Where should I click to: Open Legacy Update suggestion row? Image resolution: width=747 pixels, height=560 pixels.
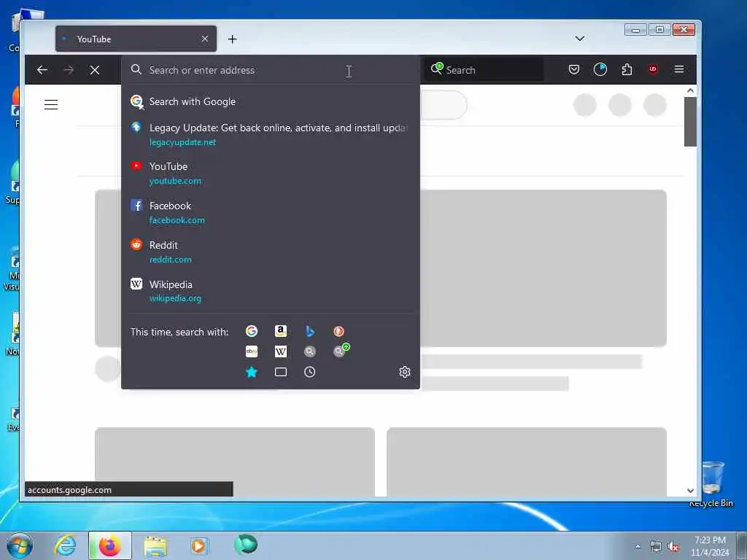271,134
